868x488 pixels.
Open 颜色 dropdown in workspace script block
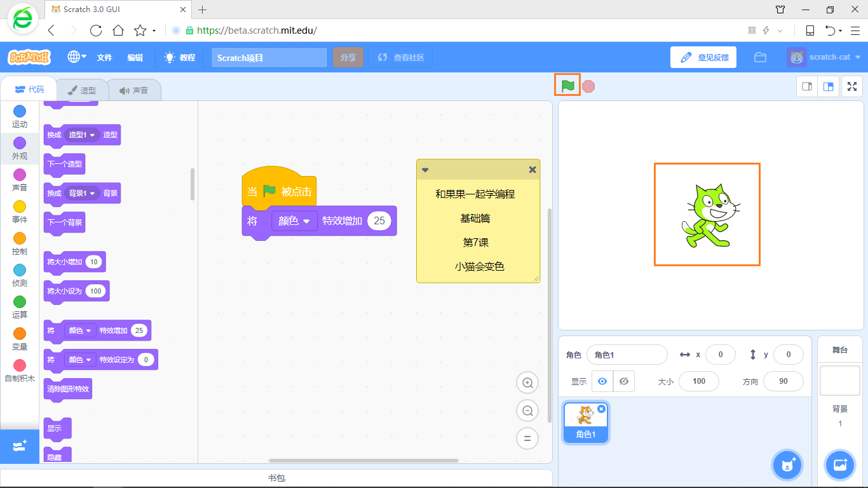(x=294, y=220)
